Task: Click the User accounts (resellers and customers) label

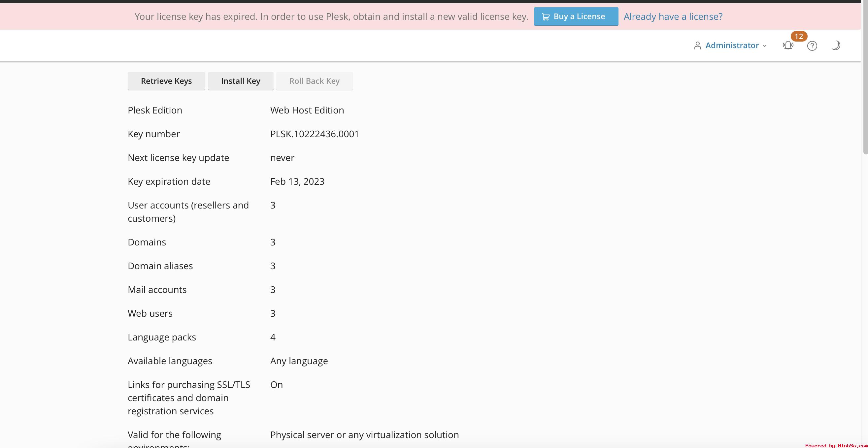Action: coord(188,212)
